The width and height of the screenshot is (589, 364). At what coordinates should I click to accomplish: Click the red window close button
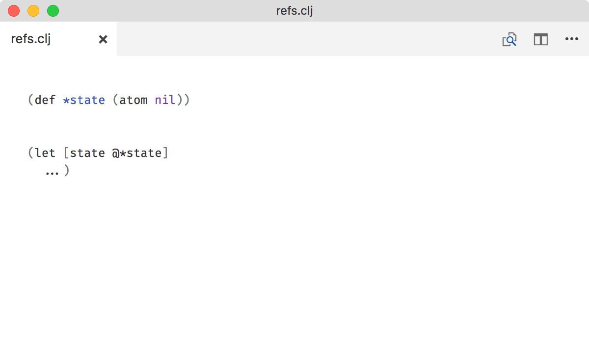pos(14,11)
